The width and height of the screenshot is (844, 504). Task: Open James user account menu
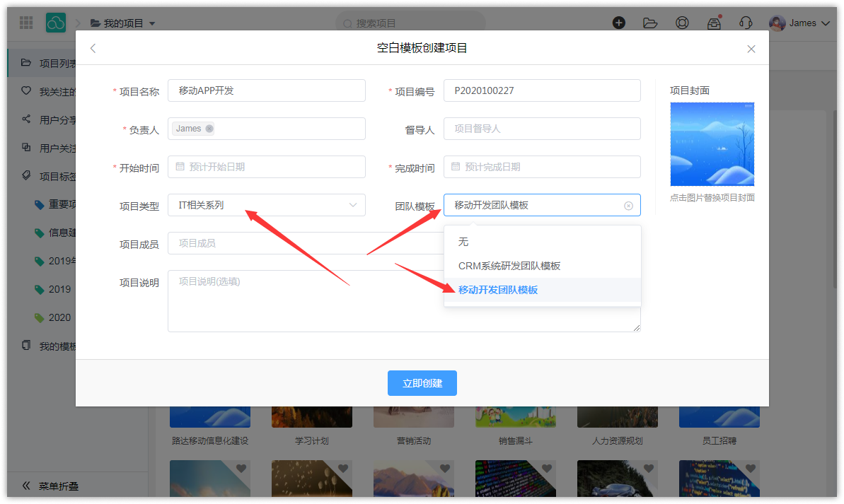tap(792, 23)
